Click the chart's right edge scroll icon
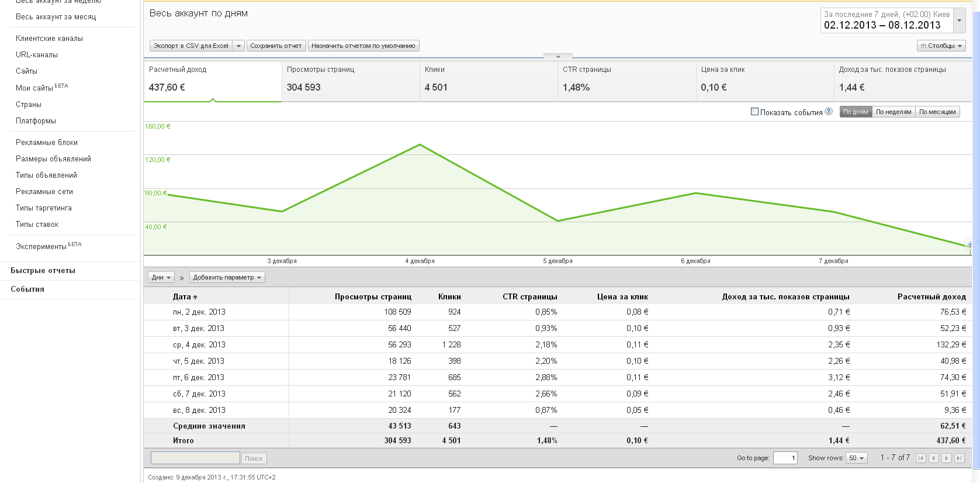The image size is (980, 483). pos(968,244)
